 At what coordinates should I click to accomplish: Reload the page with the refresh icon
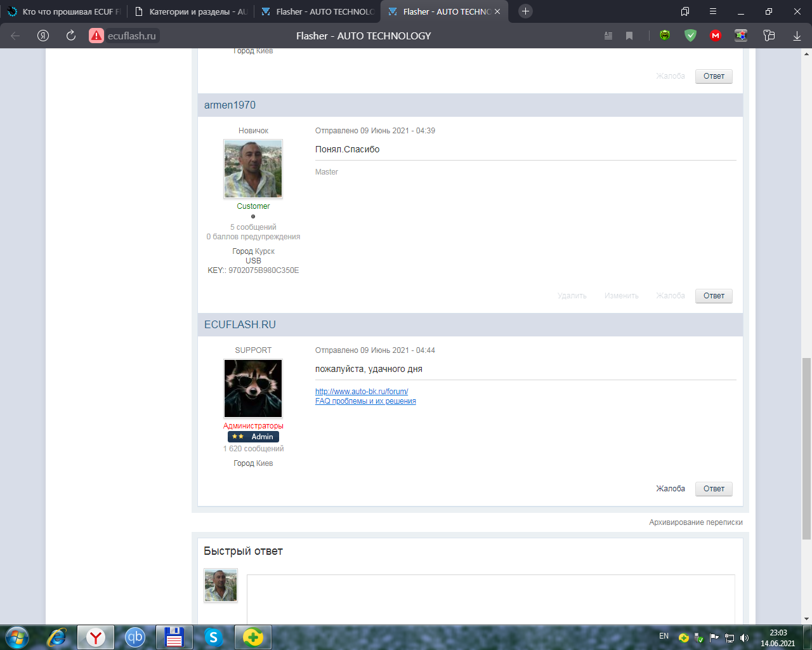71,36
